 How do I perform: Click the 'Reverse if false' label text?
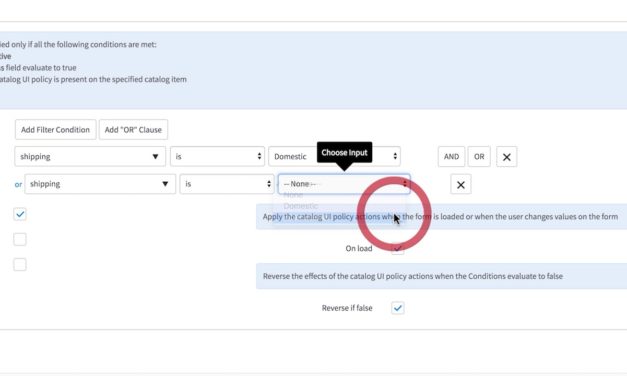(347, 308)
